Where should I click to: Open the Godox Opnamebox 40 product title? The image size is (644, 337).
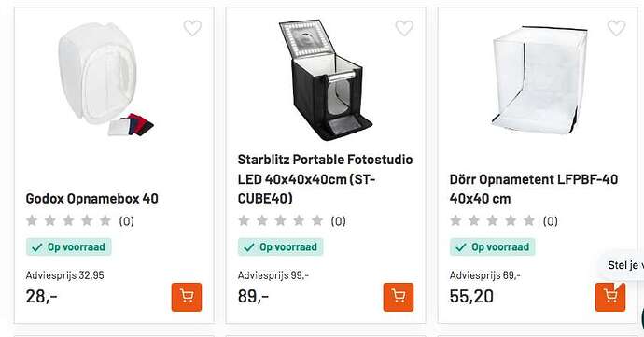(x=92, y=199)
